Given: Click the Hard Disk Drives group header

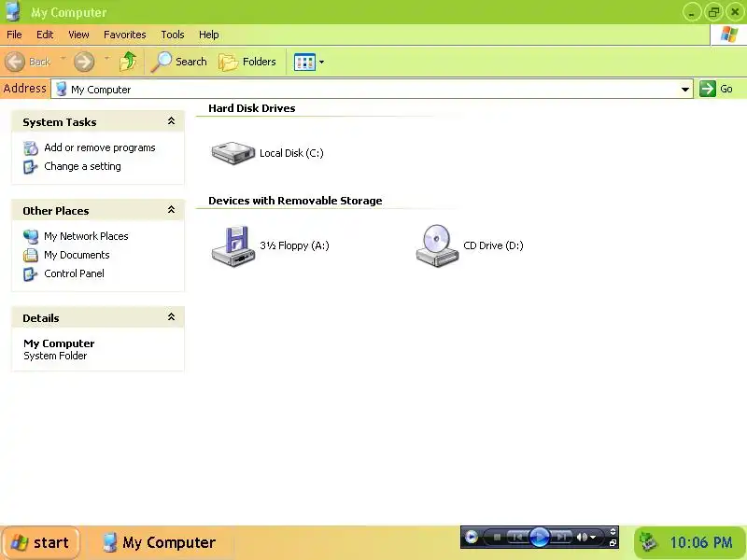Looking at the screenshot, I should coord(251,108).
